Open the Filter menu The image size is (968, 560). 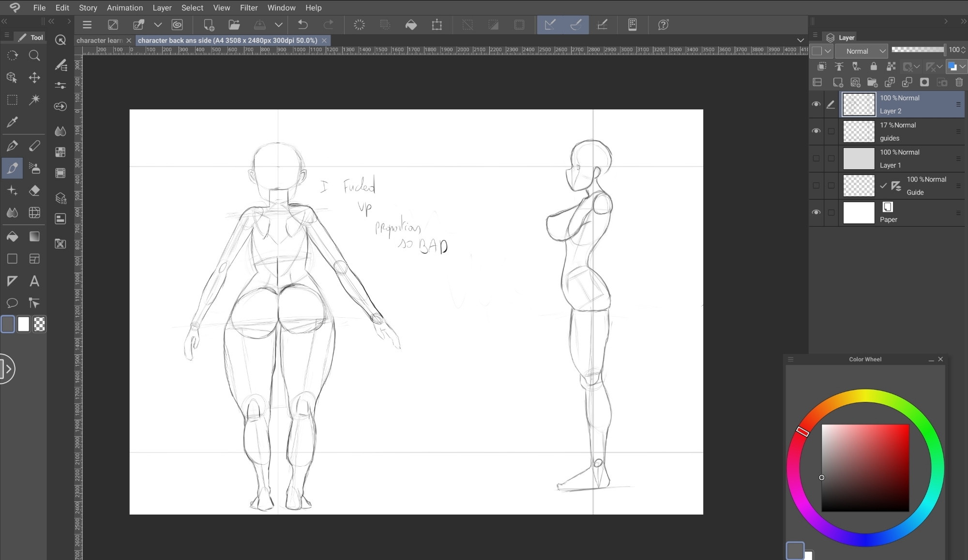tap(249, 8)
